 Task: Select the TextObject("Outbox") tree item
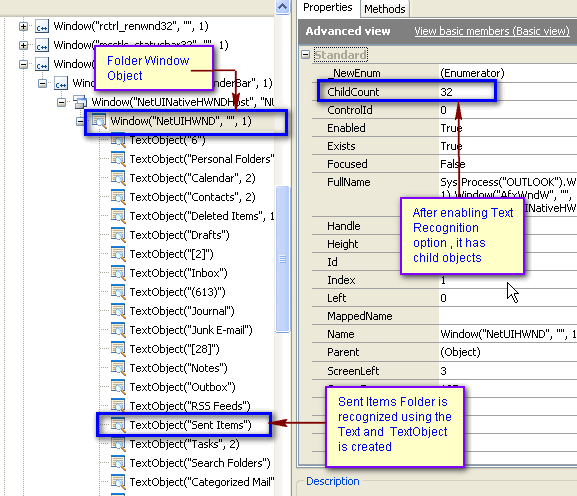pyautogui.click(x=182, y=387)
